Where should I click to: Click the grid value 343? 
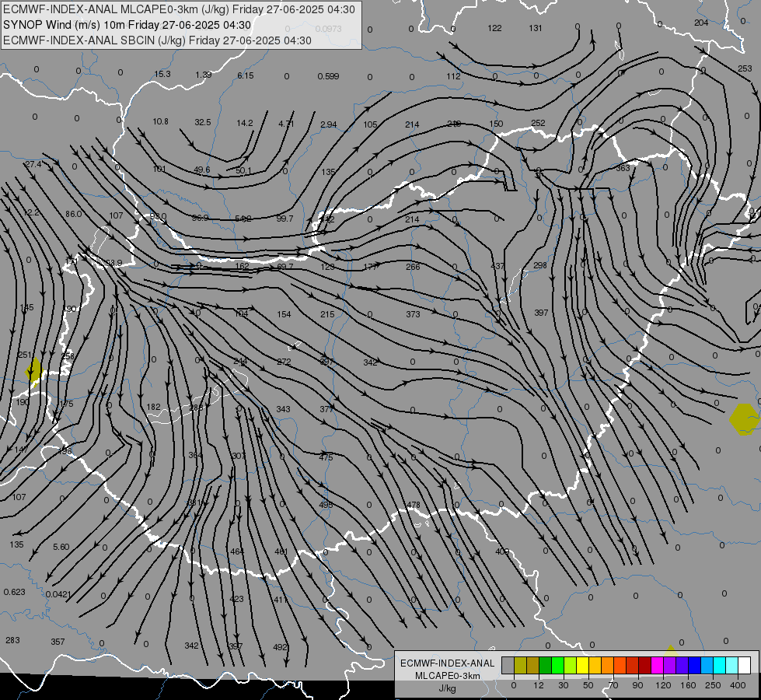284,409
